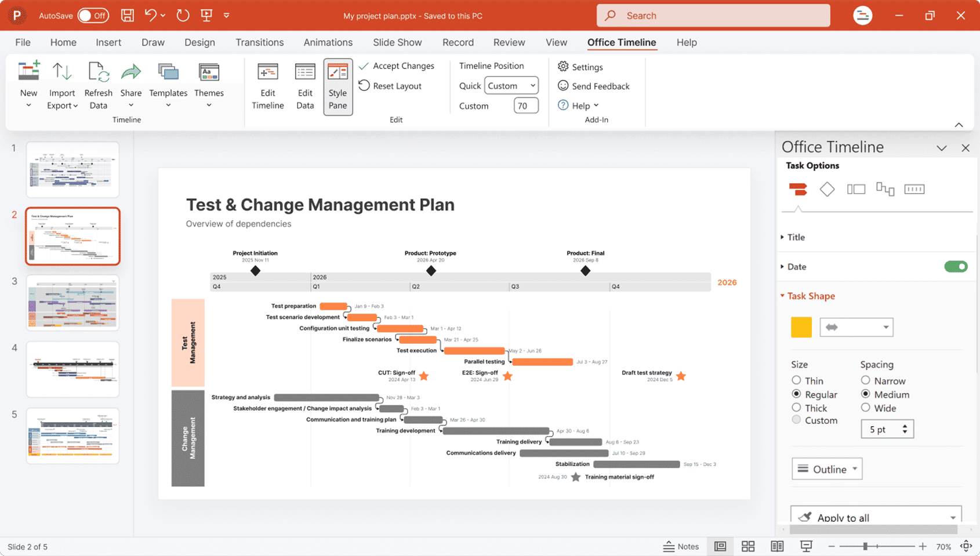Switch to the Insert tab
Viewport: 980px width, 556px height.
tap(108, 42)
